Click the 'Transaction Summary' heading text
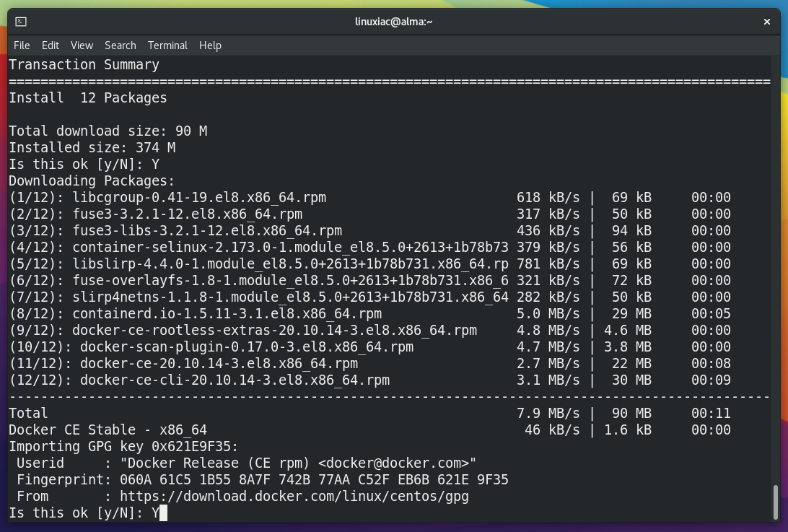Image resolution: width=788 pixels, height=532 pixels. pos(84,65)
